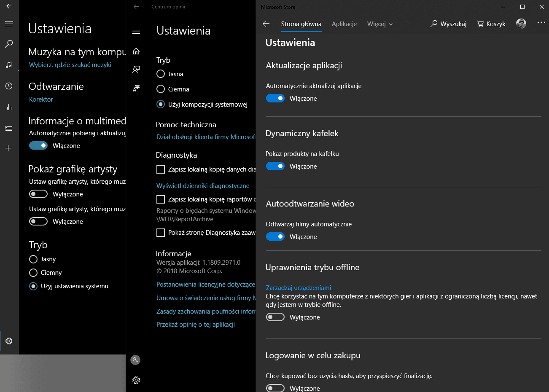
Task: Open Korektor equalizer link
Action: 41,99
